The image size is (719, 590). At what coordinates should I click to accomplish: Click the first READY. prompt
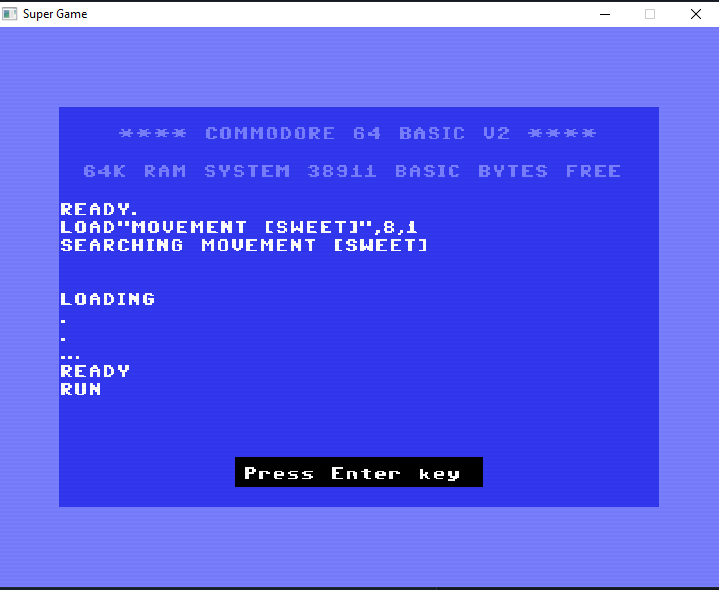99,209
